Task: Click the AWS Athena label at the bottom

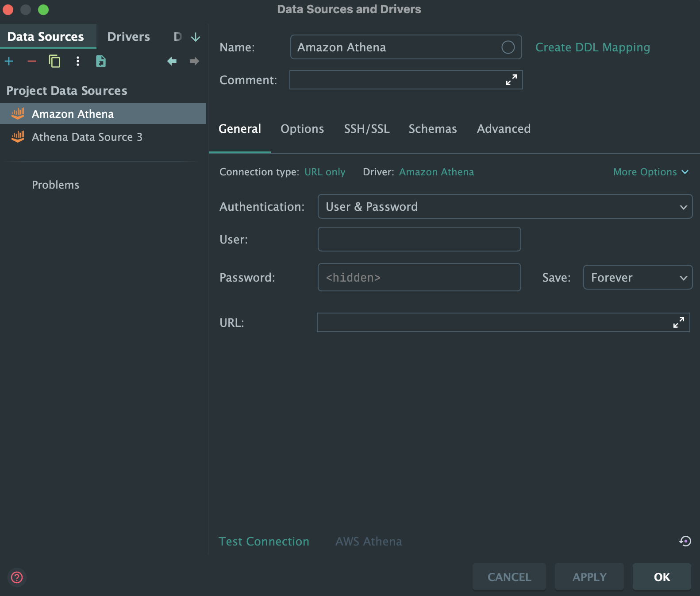Action: pos(369,542)
